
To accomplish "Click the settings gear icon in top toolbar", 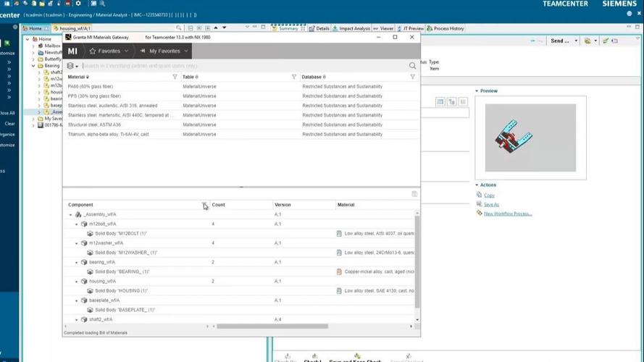I will [78, 4].
